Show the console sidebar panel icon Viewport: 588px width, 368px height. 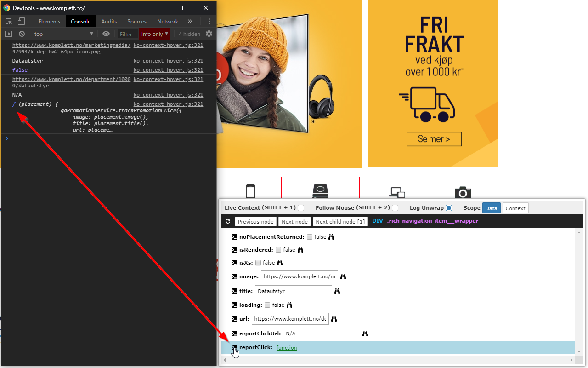pyautogui.click(x=8, y=34)
